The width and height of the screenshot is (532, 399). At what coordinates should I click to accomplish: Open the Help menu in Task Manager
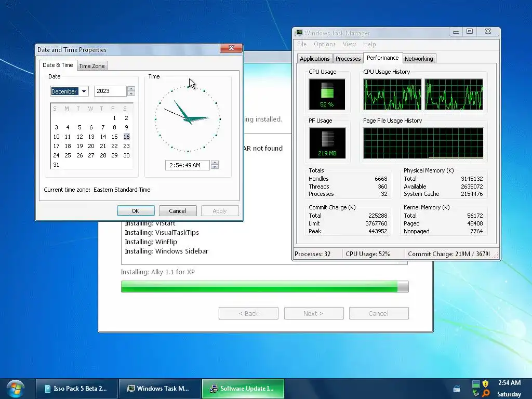click(x=369, y=44)
